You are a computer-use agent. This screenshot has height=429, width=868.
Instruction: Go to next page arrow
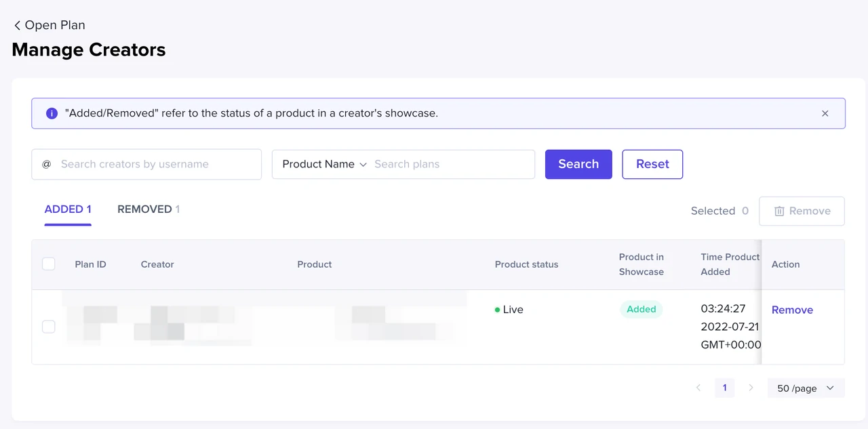point(751,388)
